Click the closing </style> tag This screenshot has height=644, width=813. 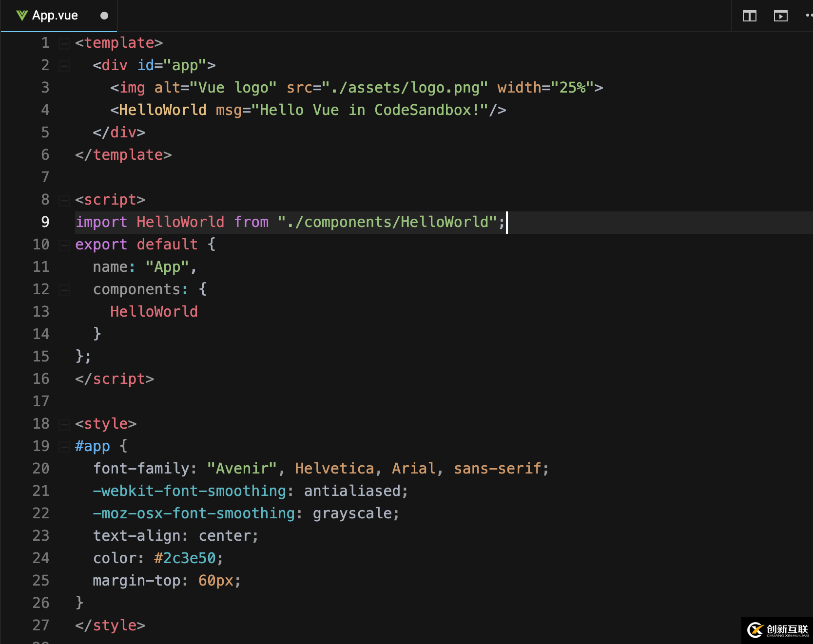pos(110,625)
